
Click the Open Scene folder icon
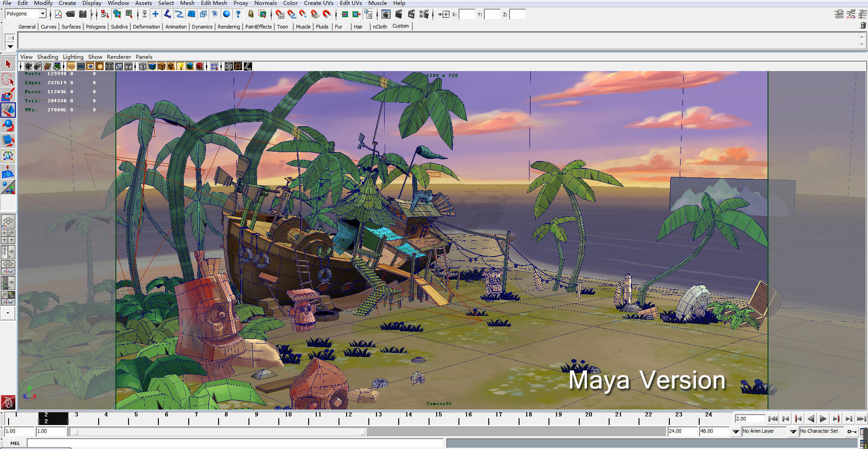(x=70, y=14)
